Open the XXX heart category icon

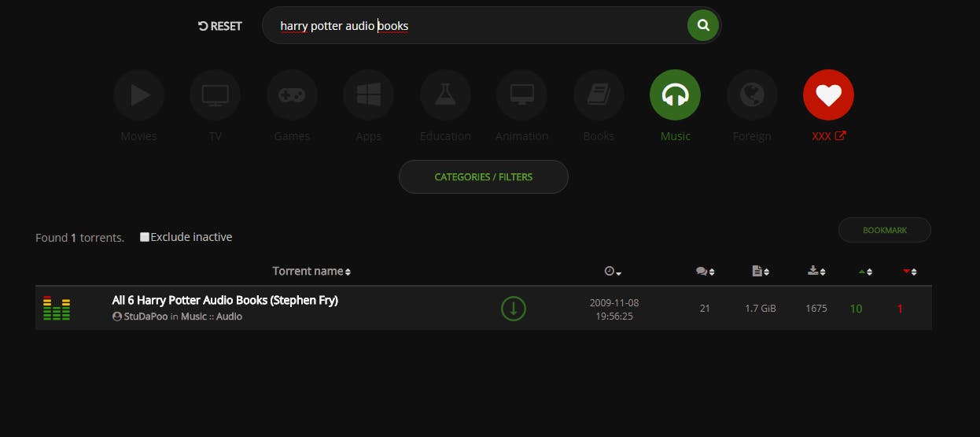click(x=828, y=95)
